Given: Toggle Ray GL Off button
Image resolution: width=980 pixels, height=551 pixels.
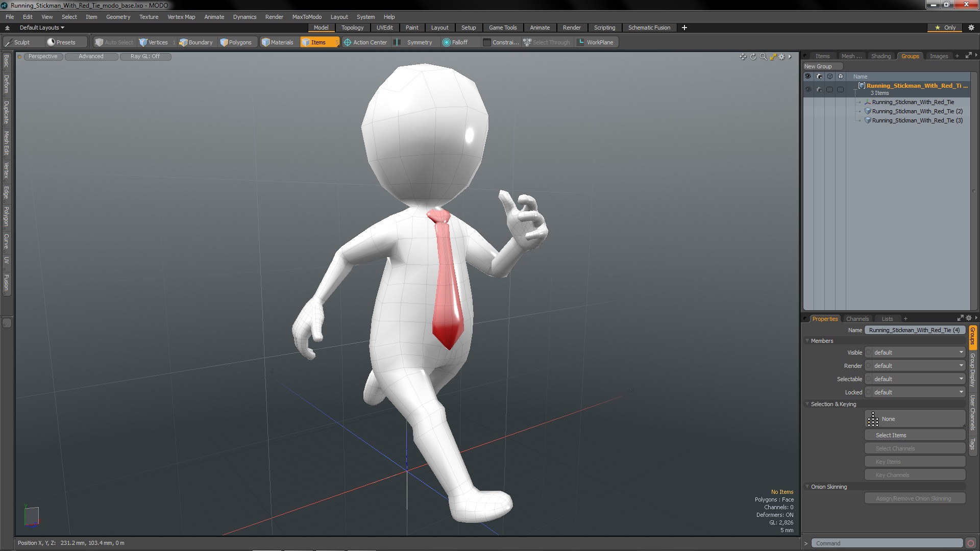Looking at the screenshot, I should (145, 57).
